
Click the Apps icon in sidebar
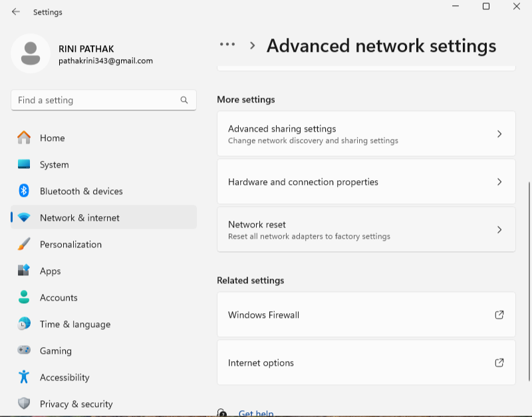(x=24, y=271)
